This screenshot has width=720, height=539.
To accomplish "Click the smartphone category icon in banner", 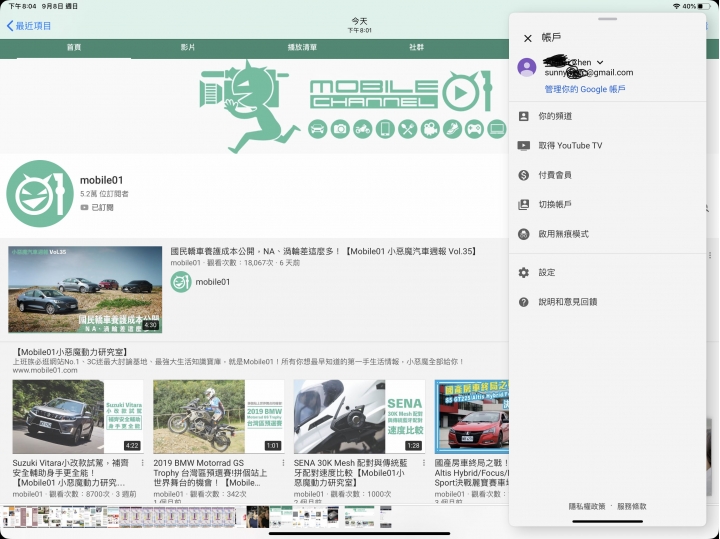I will [385, 129].
